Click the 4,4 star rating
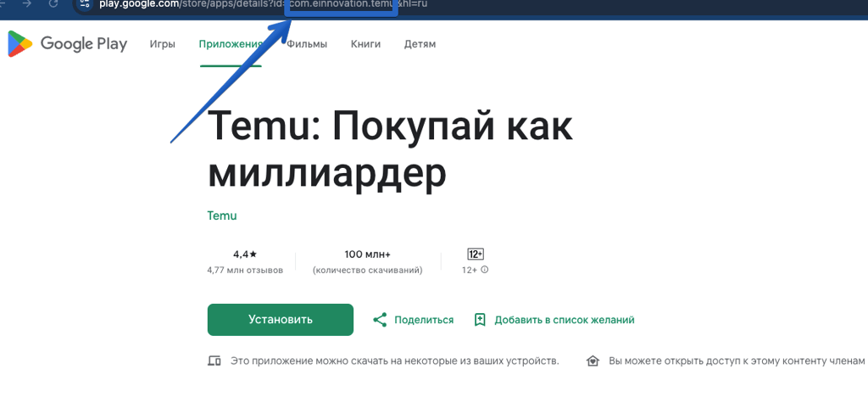 point(245,255)
